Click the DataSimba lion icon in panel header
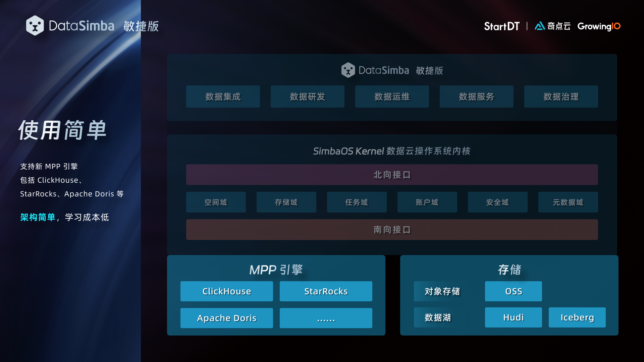Screen dimensions: 644x362 [348, 70]
